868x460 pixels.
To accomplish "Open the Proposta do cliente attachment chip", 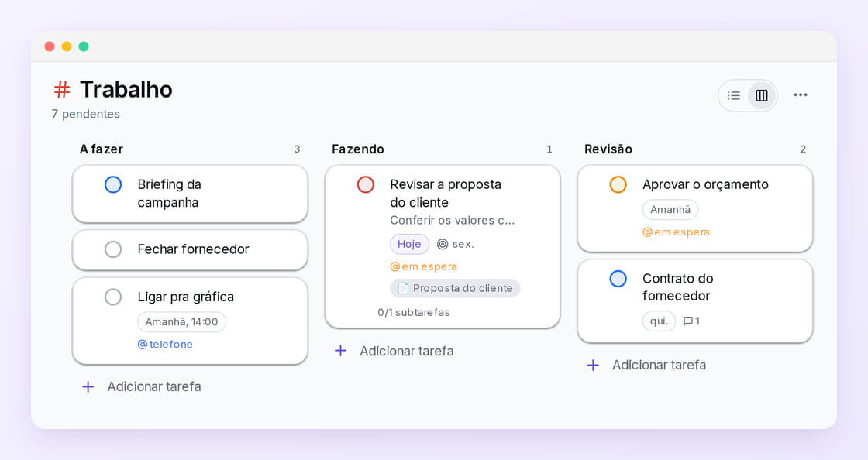I will point(455,288).
